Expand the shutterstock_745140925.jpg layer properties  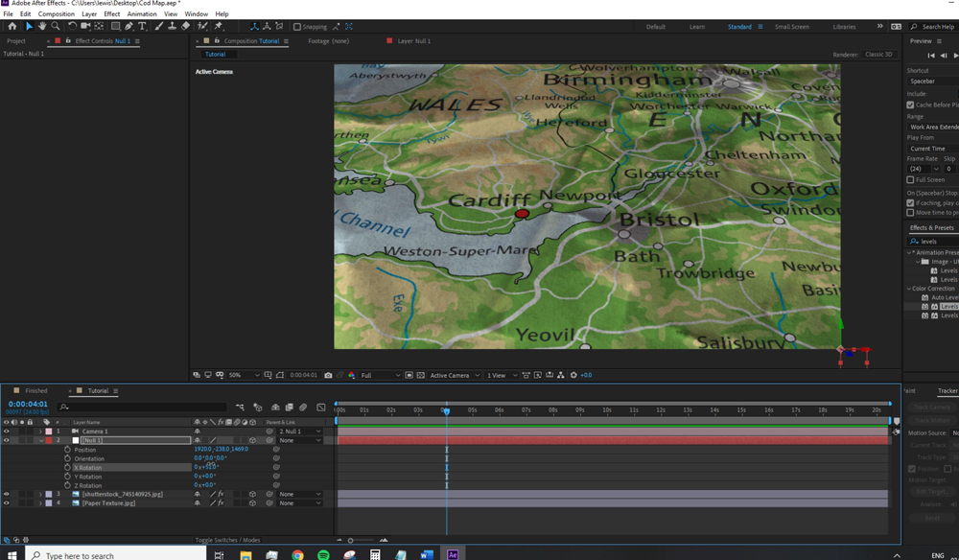coord(41,494)
